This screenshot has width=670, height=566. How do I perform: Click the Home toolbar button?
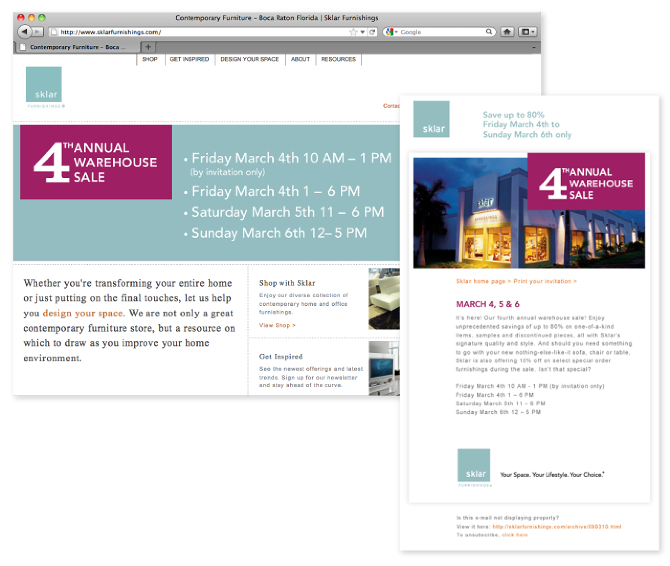[x=507, y=32]
